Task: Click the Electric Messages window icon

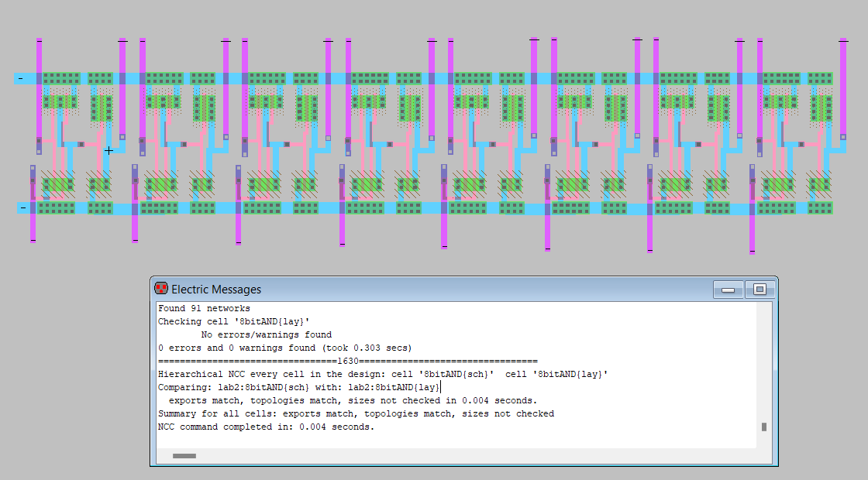Action: [161, 288]
